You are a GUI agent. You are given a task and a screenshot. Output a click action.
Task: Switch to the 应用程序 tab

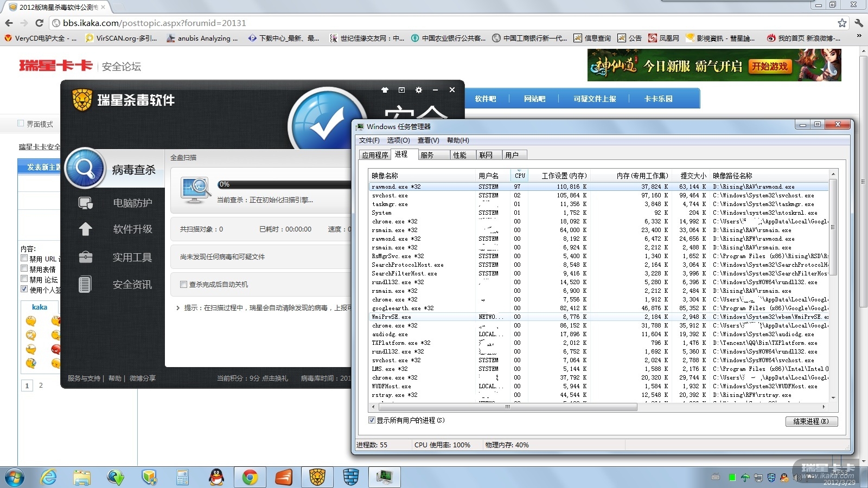(375, 155)
